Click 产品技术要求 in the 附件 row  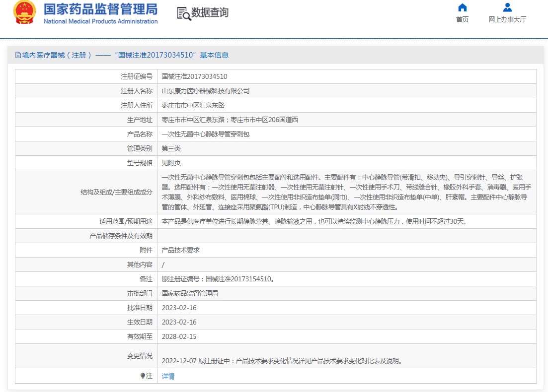tap(180, 250)
